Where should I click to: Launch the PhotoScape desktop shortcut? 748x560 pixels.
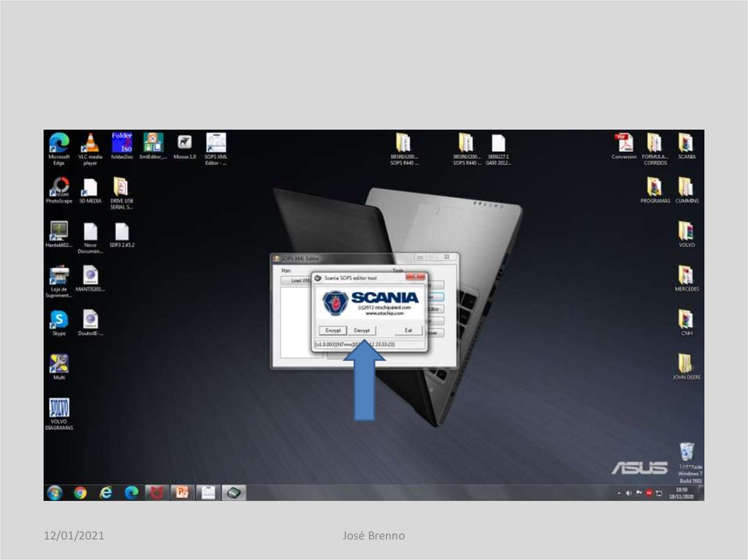click(58, 188)
